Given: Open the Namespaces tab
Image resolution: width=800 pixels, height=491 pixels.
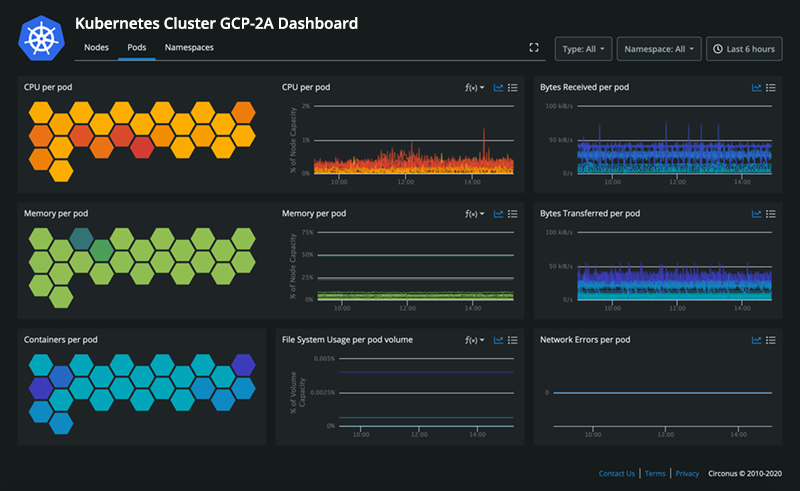Looking at the screenshot, I should point(189,47).
